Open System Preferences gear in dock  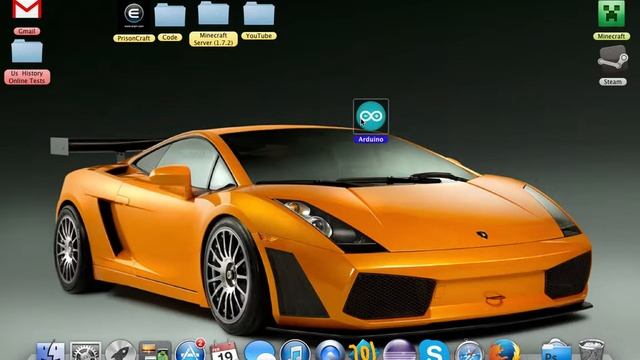click(x=85, y=350)
